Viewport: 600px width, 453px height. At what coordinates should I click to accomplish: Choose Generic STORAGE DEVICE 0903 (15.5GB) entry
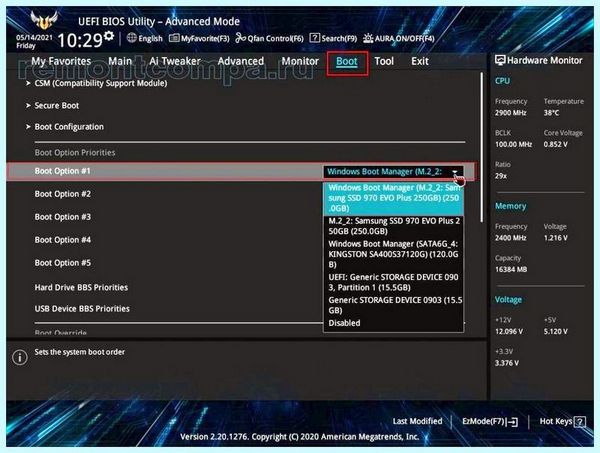click(x=394, y=305)
